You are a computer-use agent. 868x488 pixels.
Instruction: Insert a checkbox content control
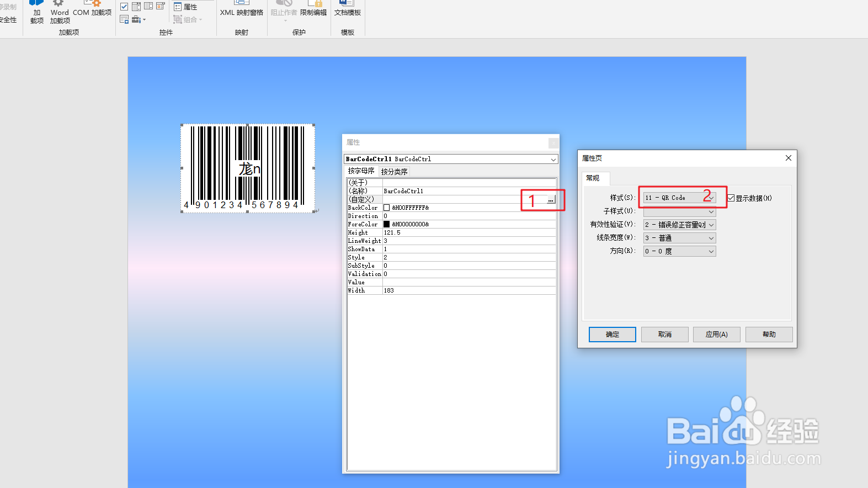click(124, 7)
